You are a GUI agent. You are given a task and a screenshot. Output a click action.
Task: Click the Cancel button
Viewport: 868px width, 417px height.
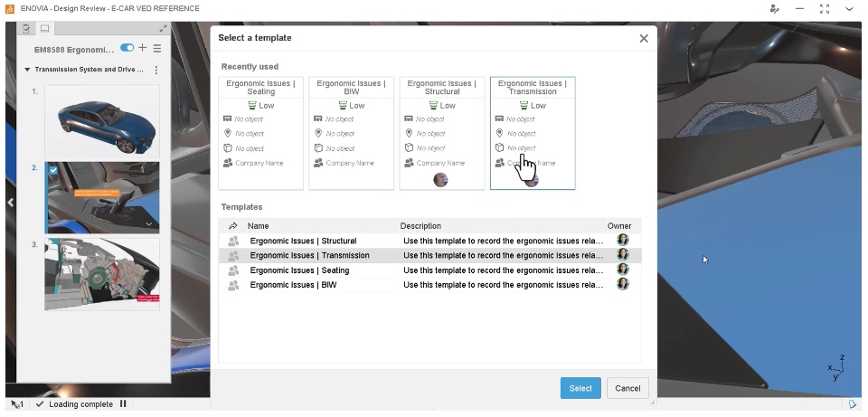coord(627,388)
